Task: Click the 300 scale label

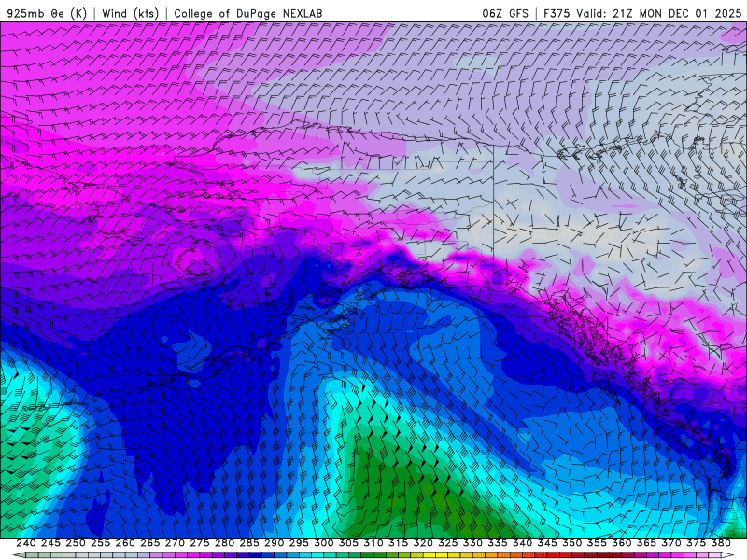Action: click(323, 543)
